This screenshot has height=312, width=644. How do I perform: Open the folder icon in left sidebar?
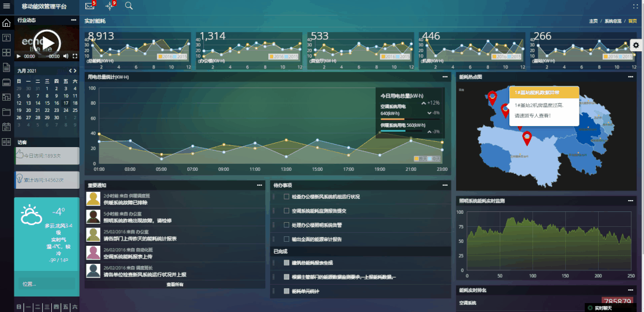tap(7, 112)
